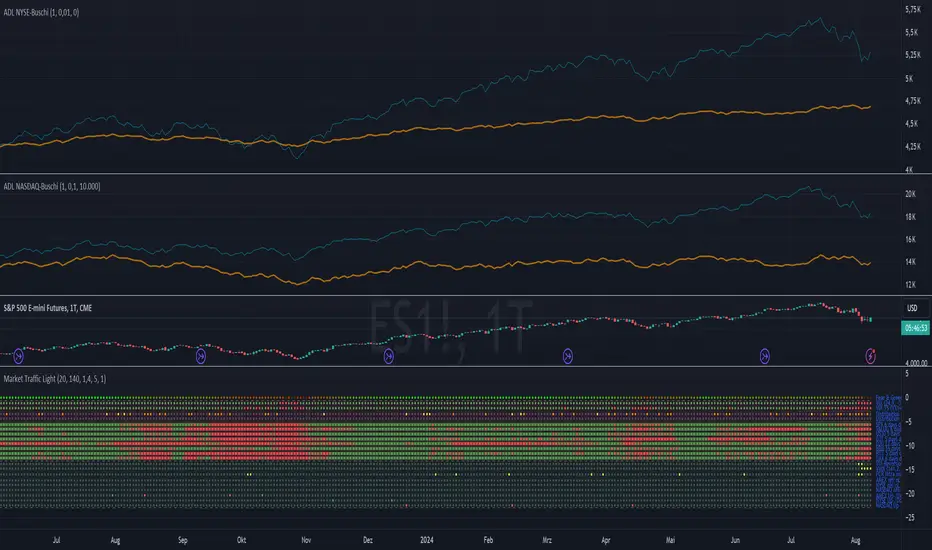This screenshot has width=932, height=550.
Task: Click the 4.000,00 price scale label
Action: (916, 363)
